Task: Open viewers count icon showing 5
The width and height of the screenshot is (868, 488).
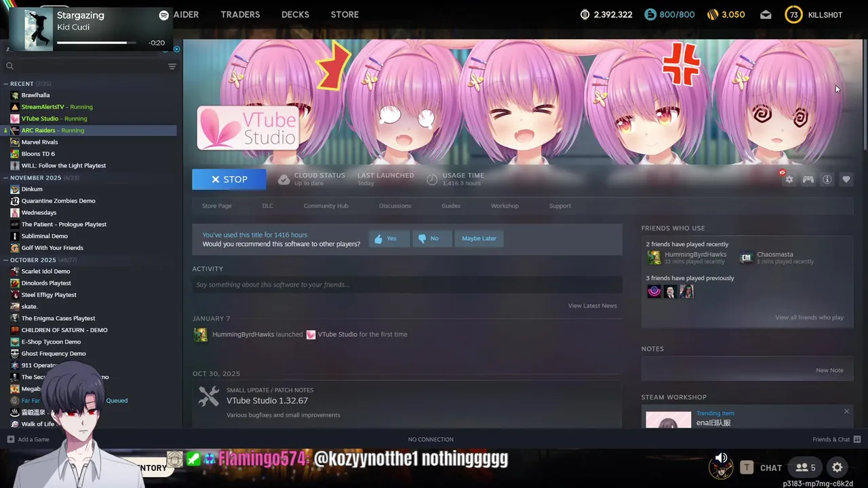Action: pos(806,468)
